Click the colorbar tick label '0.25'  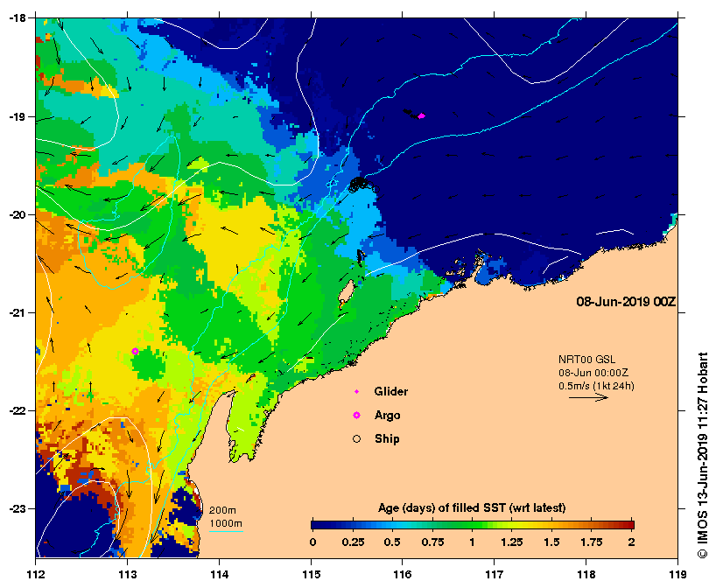point(353,542)
